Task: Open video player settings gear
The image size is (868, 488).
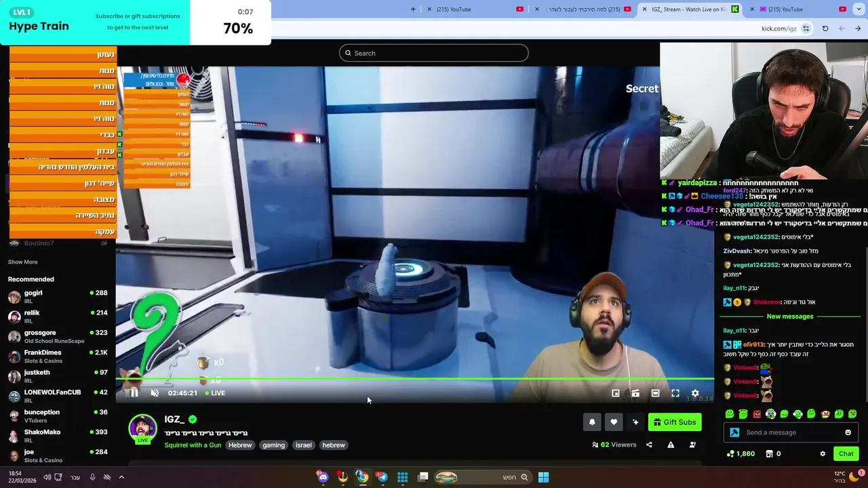Action: 695,393
